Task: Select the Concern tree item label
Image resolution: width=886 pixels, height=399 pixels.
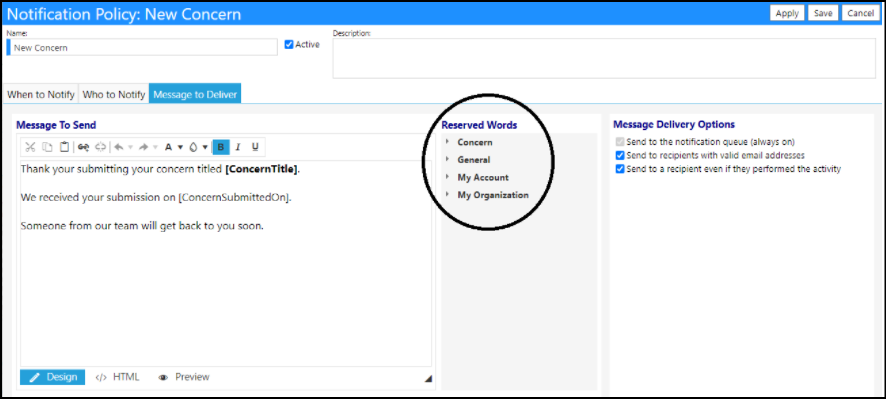Action: pyautogui.click(x=475, y=142)
